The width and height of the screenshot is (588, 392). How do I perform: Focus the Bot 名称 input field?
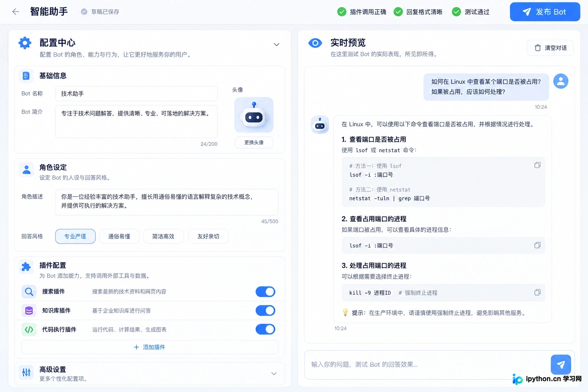pos(136,93)
